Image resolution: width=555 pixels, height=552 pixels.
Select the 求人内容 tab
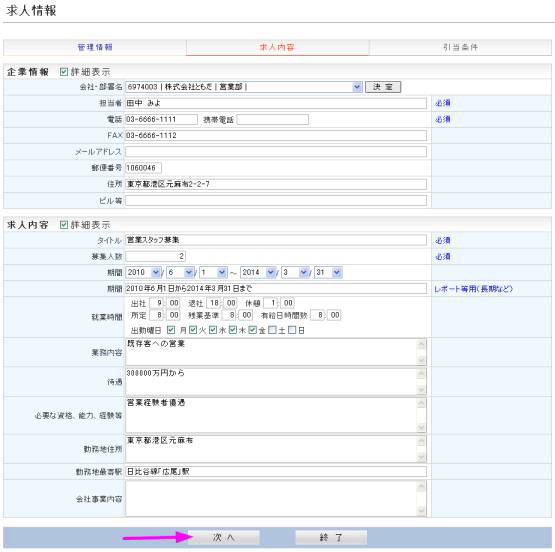click(277, 47)
